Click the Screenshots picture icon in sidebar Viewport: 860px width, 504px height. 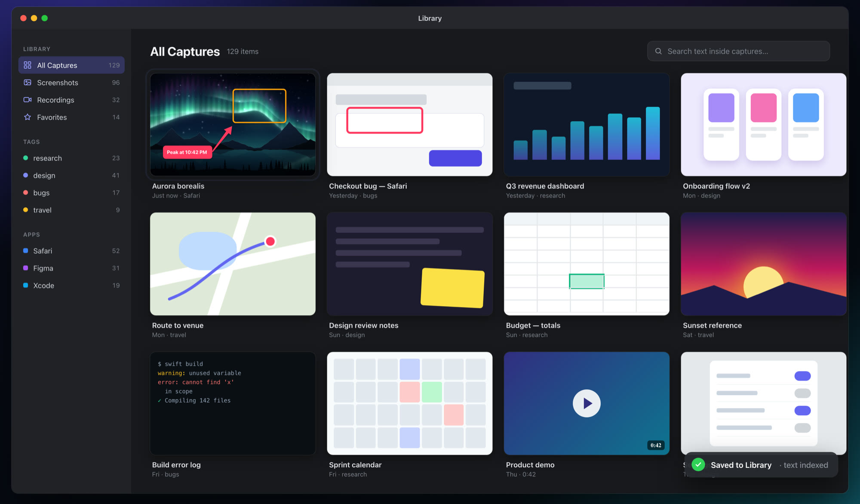point(28,83)
